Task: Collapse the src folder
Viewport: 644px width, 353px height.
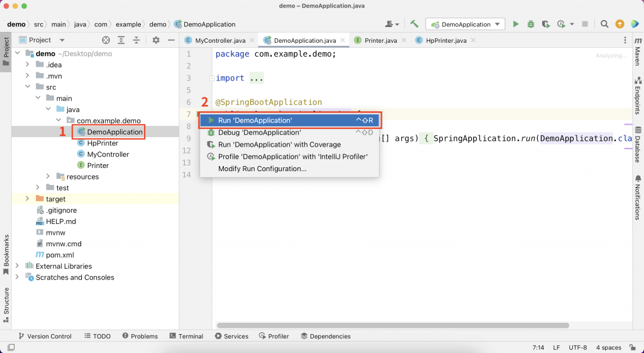Action: click(x=28, y=87)
